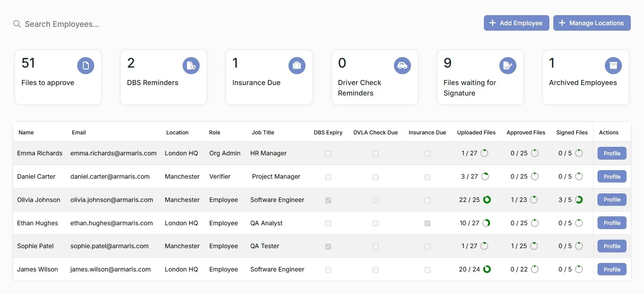Toggle Emma Richards' DVLA Check Due checkbox
The image size is (644, 294).
click(375, 154)
